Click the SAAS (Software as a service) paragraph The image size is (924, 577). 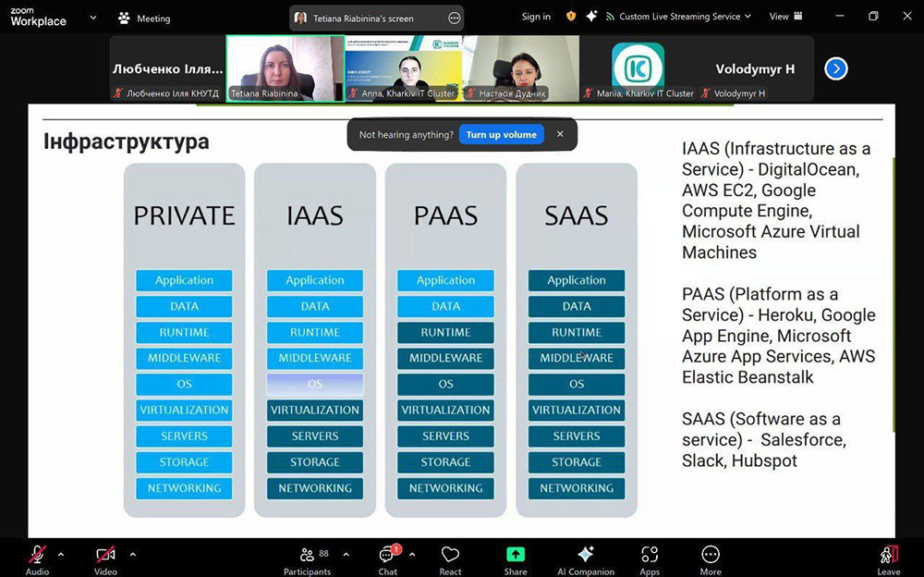(764, 439)
